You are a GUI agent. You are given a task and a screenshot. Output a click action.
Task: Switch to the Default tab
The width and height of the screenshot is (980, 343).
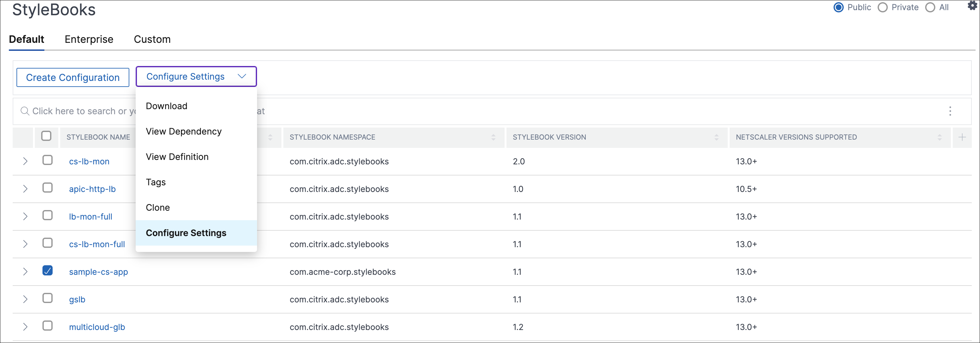point(27,39)
